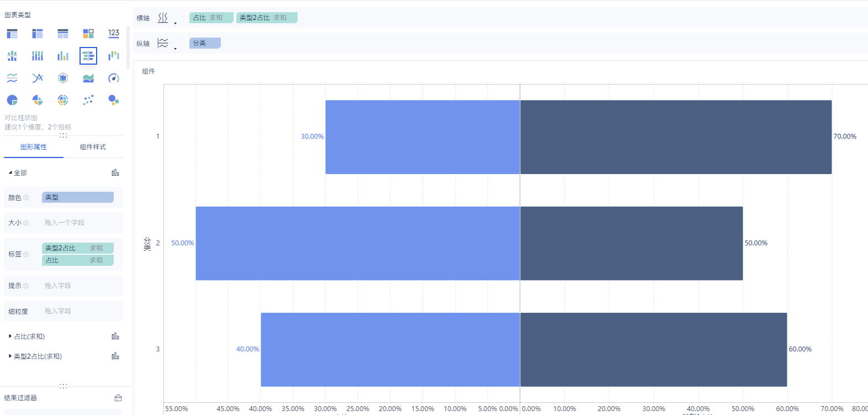Click the 分类 field on vertical axis
Viewport: 868px width, 415px height.
pos(205,43)
